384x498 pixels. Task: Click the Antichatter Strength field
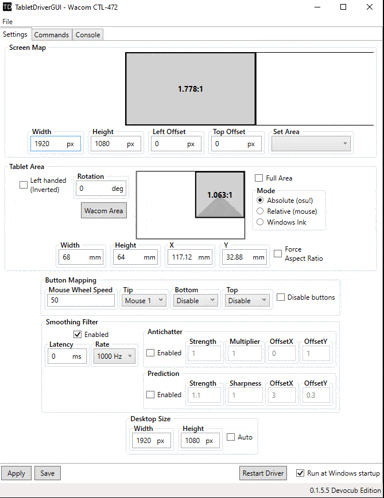[x=204, y=353]
